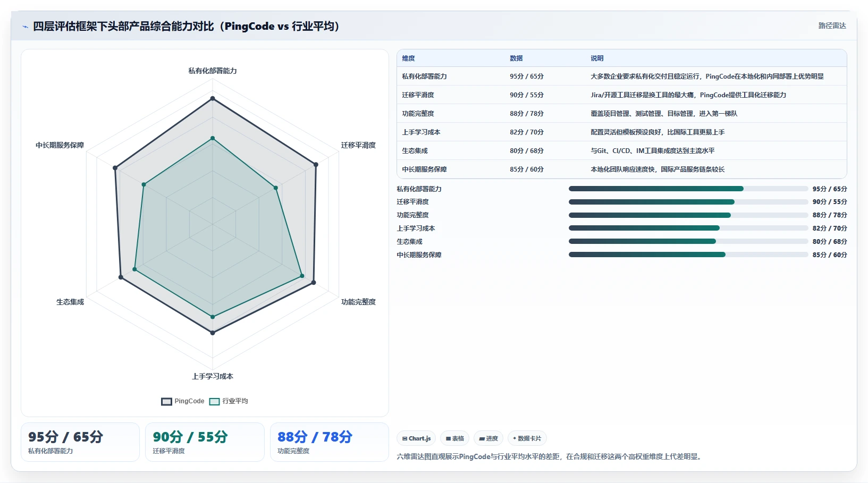The width and height of the screenshot is (868, 483).
Task: Click the description starting 与Git、CI/CD
Action: click(x=653, y=151)
